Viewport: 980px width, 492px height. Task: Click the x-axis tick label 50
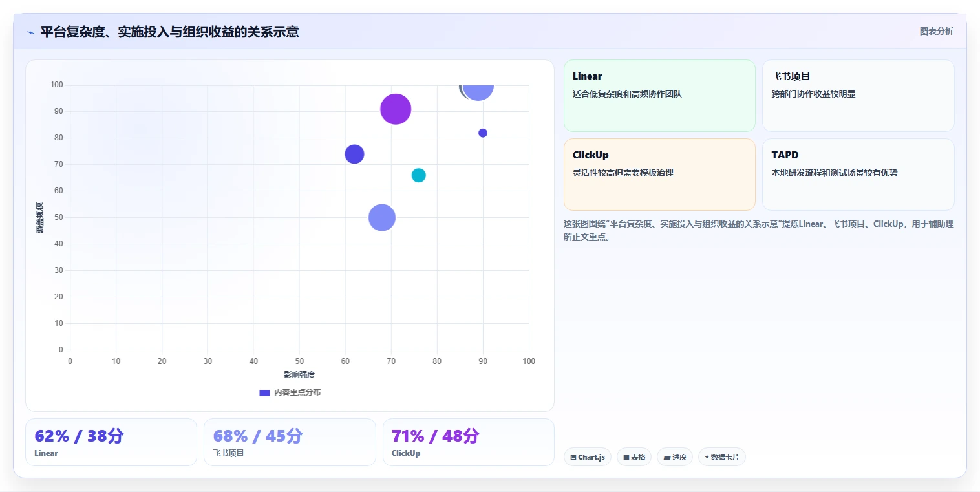pyautogui.click(x=299, y=361)
